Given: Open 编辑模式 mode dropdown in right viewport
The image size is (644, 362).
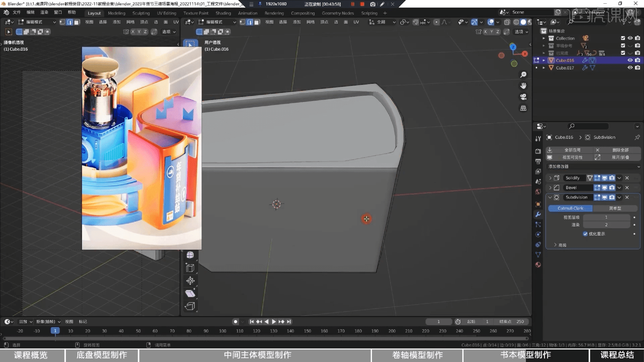Looking at the screenshot, I should click(x=217, y=22).
